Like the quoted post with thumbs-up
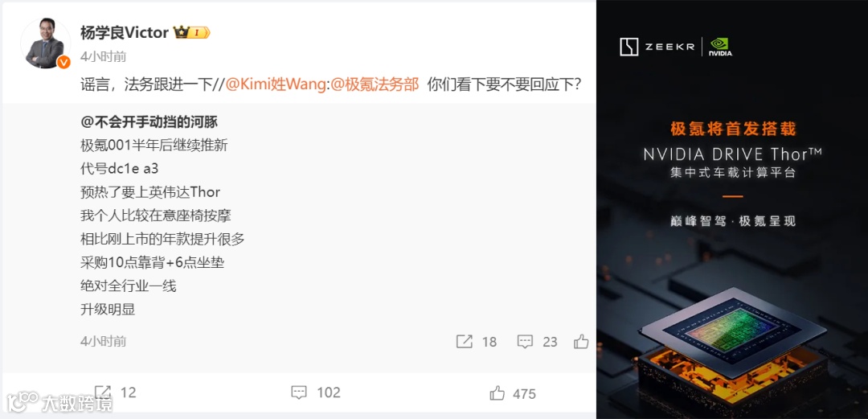The image size is (868, 419). [x=581, y=342]
